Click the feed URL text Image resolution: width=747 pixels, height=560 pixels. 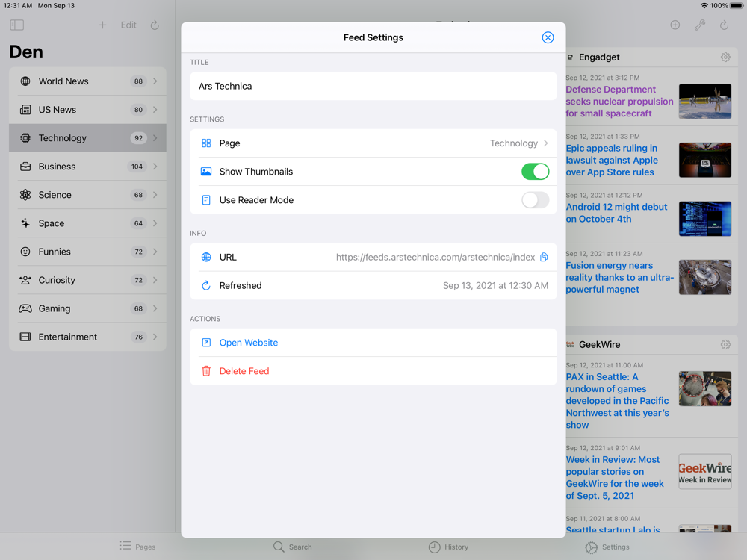point(436,257)
